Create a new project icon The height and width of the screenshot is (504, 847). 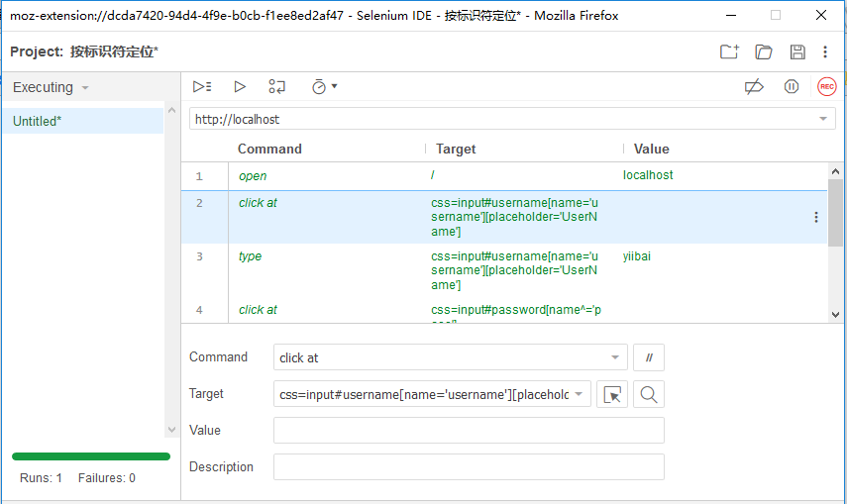pos(729,51)
